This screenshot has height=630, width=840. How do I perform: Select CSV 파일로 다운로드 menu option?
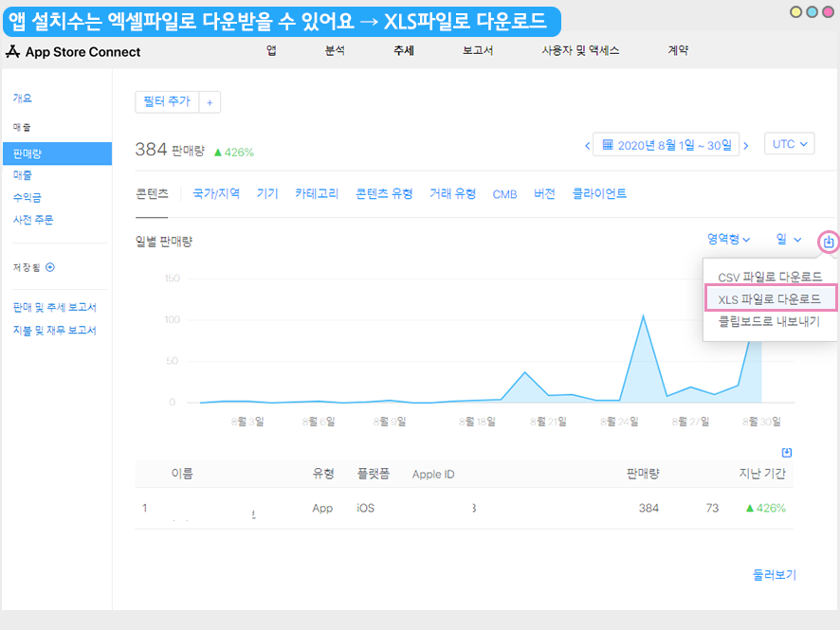tap(770, 277)
